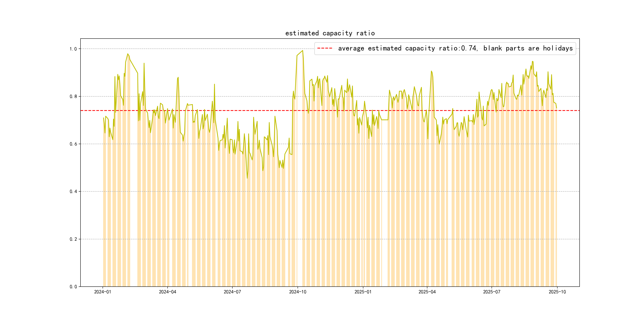644x322 pixels.
Task: Click the chart title 'estimated capacity ratio'
Action: (330, 33)
